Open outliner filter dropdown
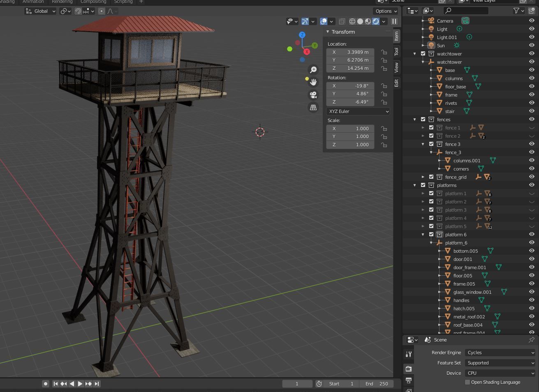 click(519, 11)
